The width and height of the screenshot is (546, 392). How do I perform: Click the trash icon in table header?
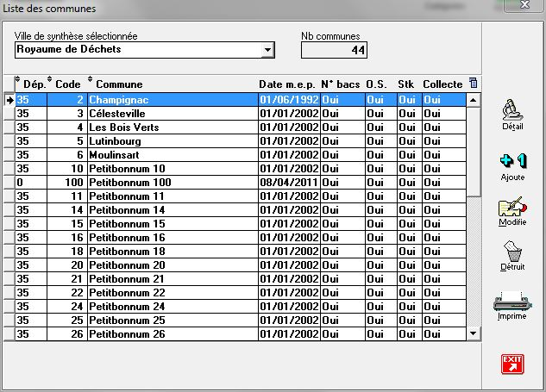click(473, 84)
